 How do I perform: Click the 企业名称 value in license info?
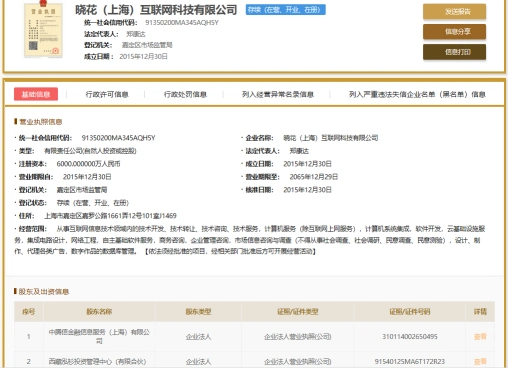tap(331, 138)
